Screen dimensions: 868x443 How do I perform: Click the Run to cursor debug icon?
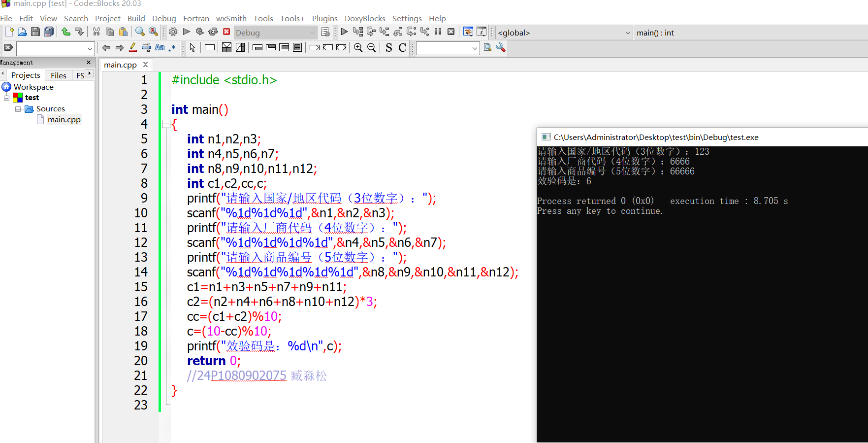(x=358, y=32)
